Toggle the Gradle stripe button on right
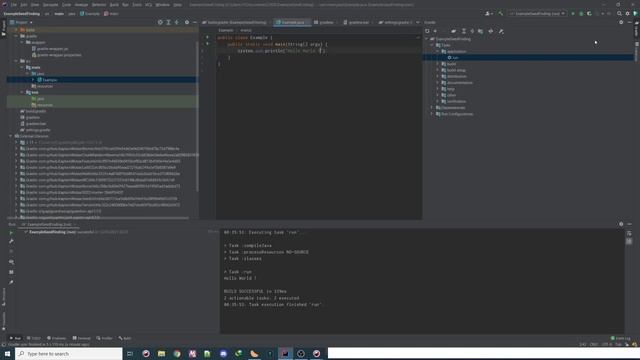The image size is (640, 360). tap(636, 29)
